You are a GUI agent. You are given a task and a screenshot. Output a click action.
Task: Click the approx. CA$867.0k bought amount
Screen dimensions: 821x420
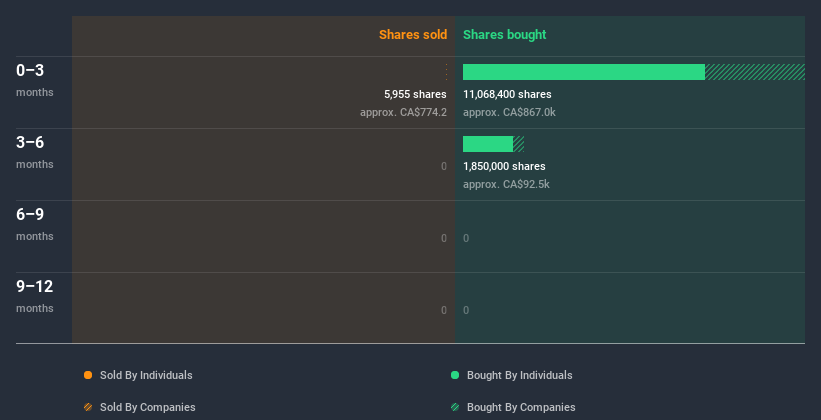(509, 112)
